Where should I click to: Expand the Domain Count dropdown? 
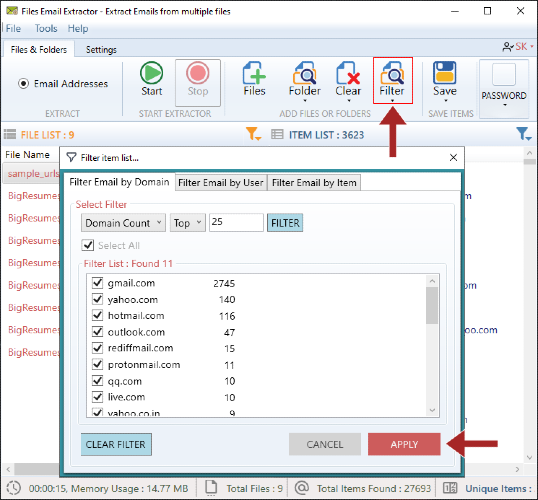tap(123, 223)
